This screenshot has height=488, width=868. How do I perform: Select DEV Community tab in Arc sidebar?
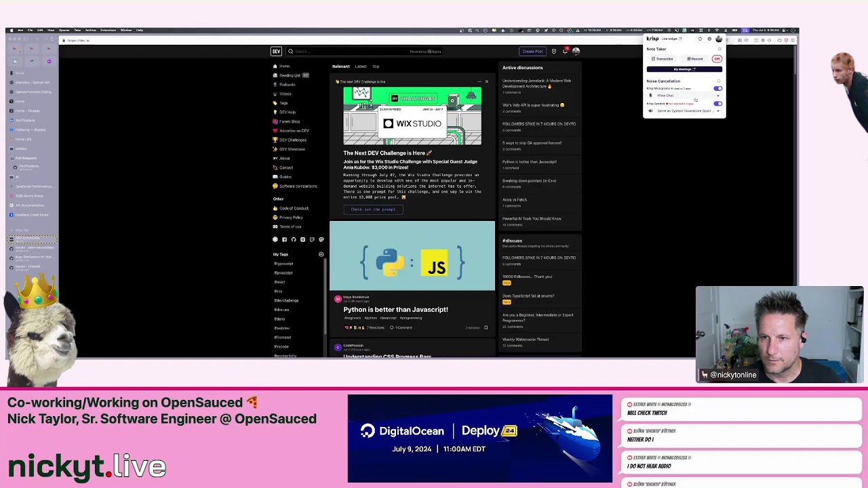(32, 239)
